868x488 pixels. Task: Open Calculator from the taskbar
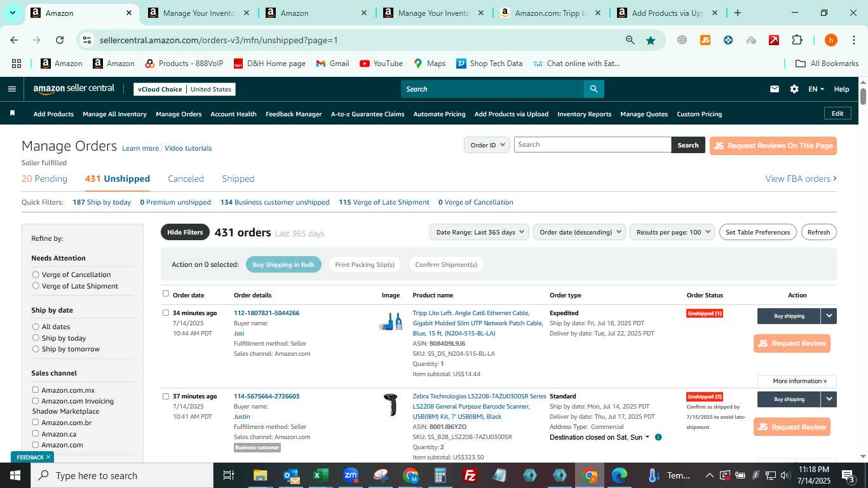pyautogui.click(x=440, y=475)
